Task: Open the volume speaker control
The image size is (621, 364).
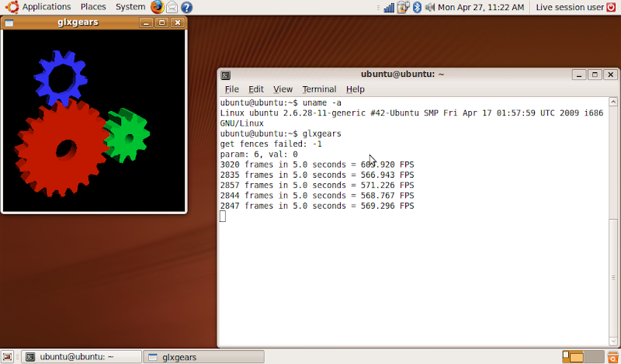Action: coord(430,7)
